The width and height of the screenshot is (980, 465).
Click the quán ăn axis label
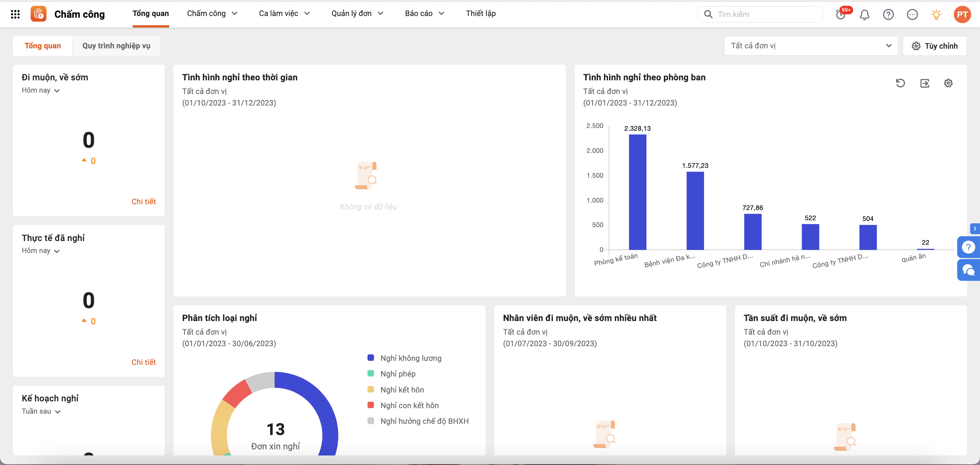coord(913,258)
